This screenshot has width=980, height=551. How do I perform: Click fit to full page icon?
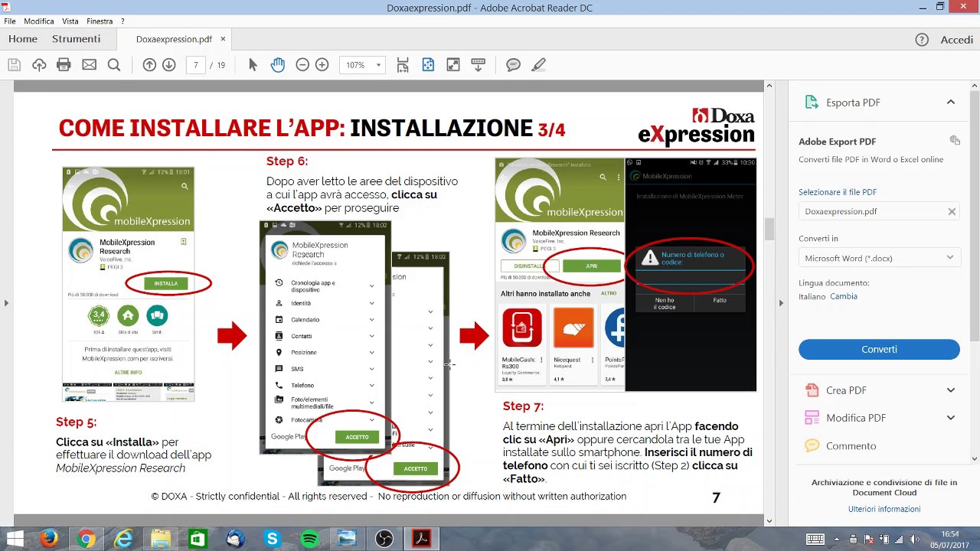pyautogui.click(x=428, y=65)
